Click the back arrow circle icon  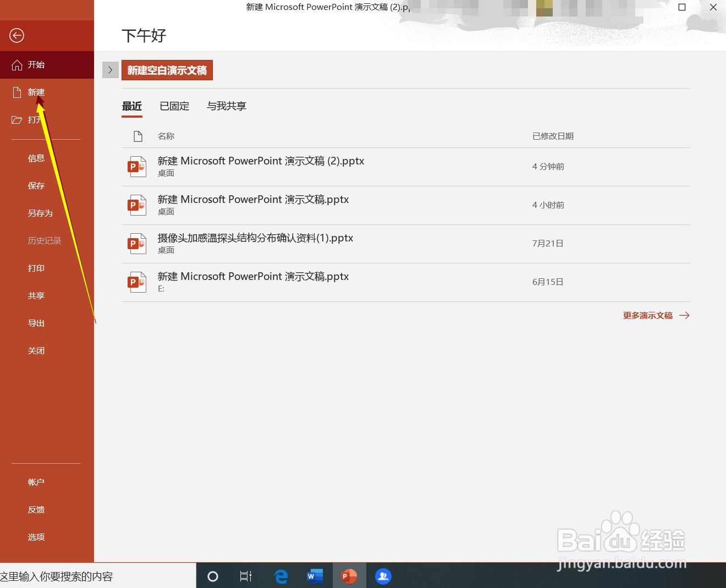tap(16, 36)
